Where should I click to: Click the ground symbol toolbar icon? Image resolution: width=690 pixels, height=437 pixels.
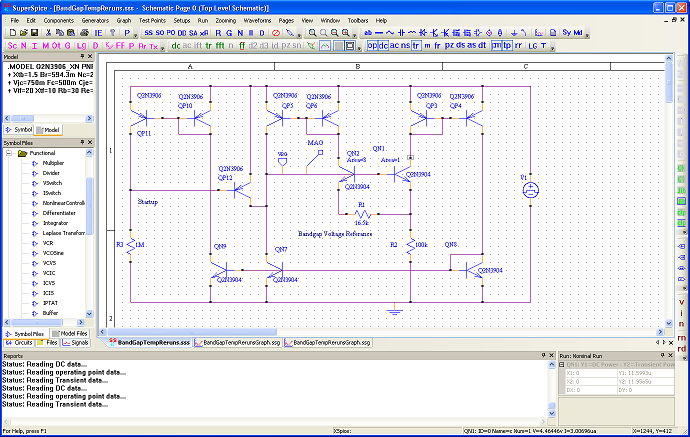coord(514,33)
